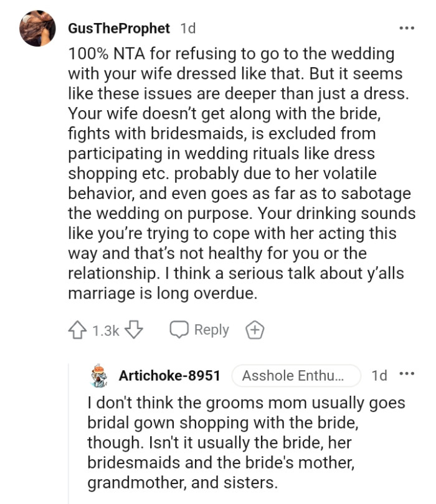Open the Reply speech bubble icon
The image size is (436, 504).
tap(180, 330)
